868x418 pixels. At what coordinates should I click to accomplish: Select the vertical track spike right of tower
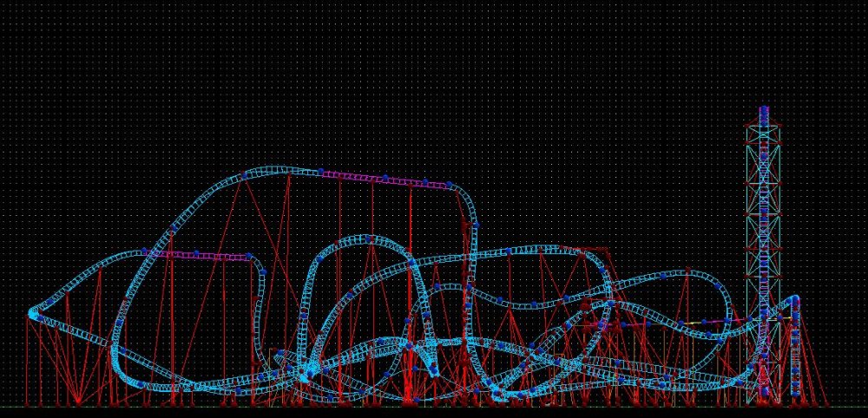click(795, 347)
